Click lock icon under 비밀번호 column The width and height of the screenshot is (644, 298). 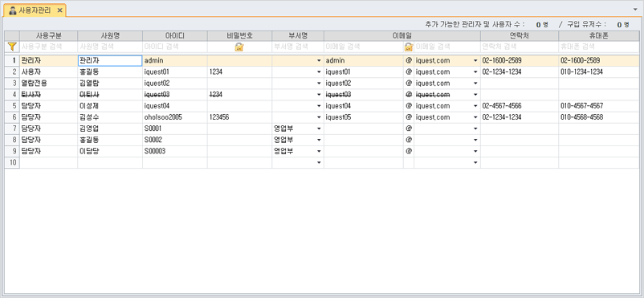pyautogui.click(x=239, y=47)
